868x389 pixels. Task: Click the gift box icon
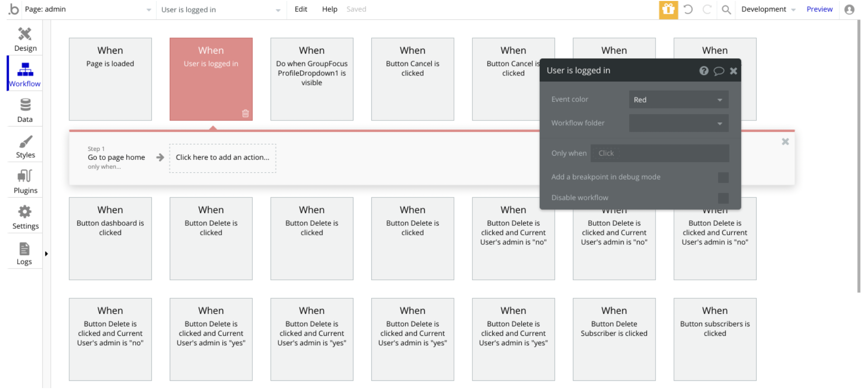pos(668,9)
